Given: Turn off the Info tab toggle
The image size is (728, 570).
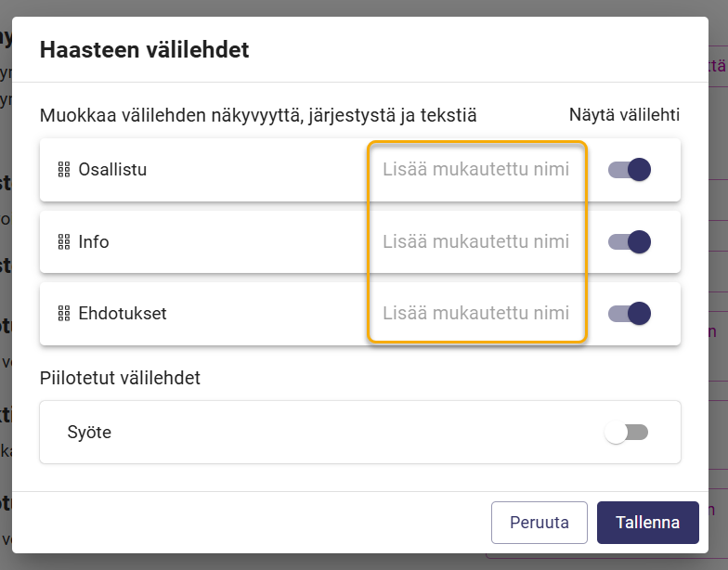Looking at the screenshot, I should tap(630, 241).
